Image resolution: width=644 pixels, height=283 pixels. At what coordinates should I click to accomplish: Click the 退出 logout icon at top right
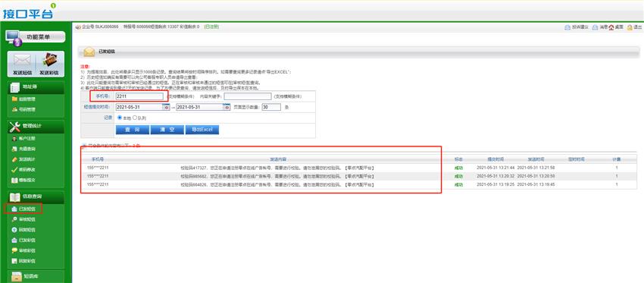click(629, 27)
